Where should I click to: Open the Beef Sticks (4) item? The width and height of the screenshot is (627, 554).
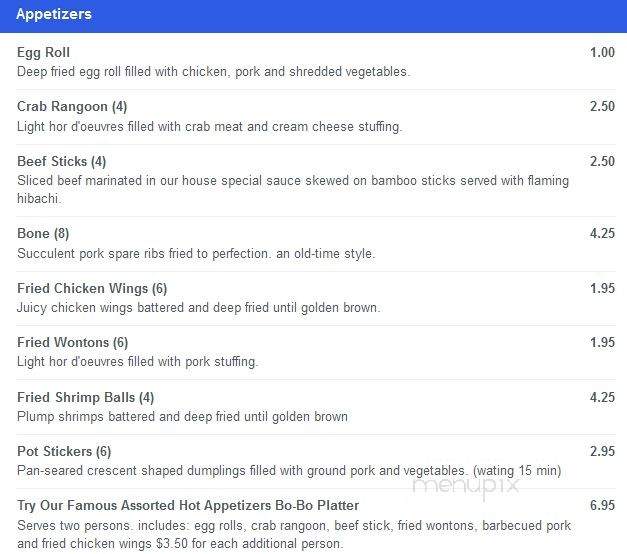coord(62,162)
